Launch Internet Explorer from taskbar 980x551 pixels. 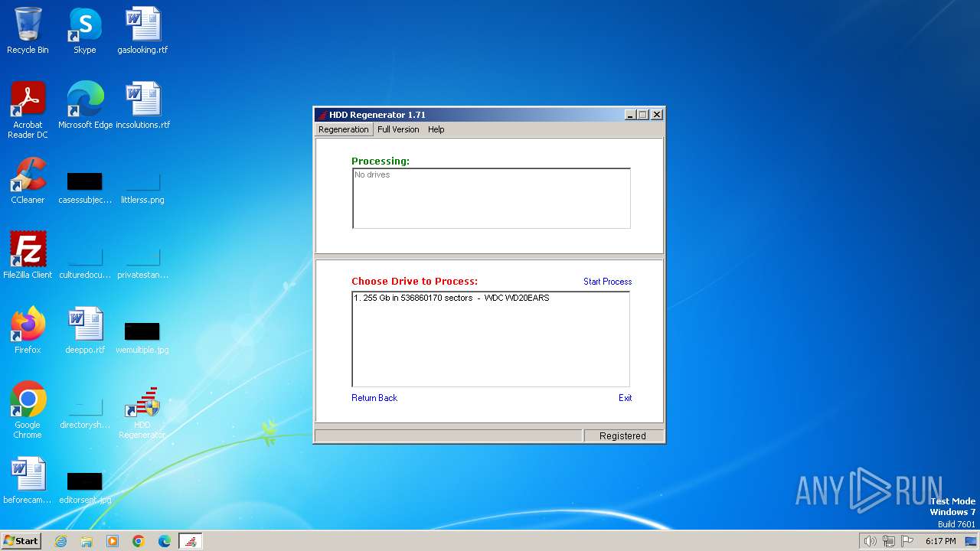(x=60, y=541)
